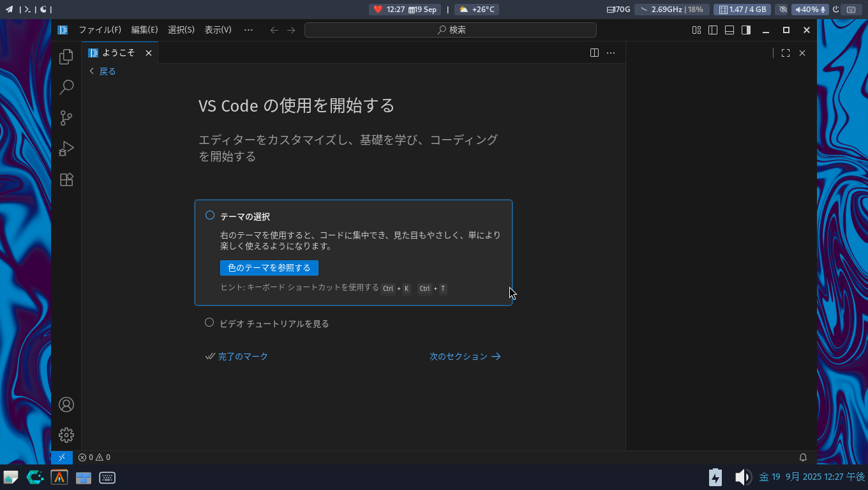Open the 編集(E) menu

point(144,30)
